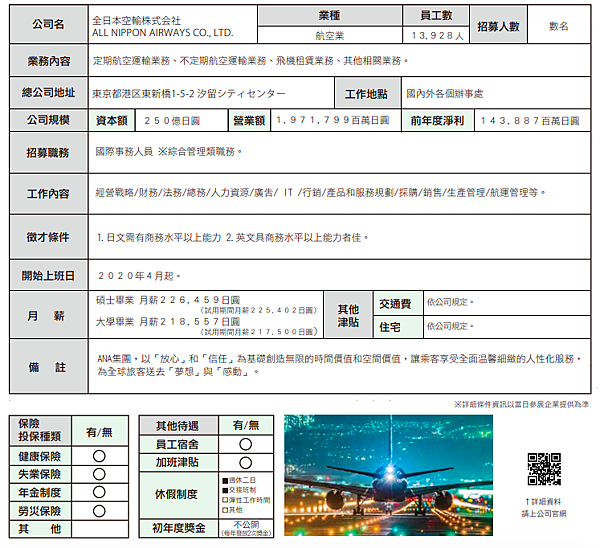
Task: Select the 數名 recruit count value
Action: pyautogui.click(x=559, y=26)
